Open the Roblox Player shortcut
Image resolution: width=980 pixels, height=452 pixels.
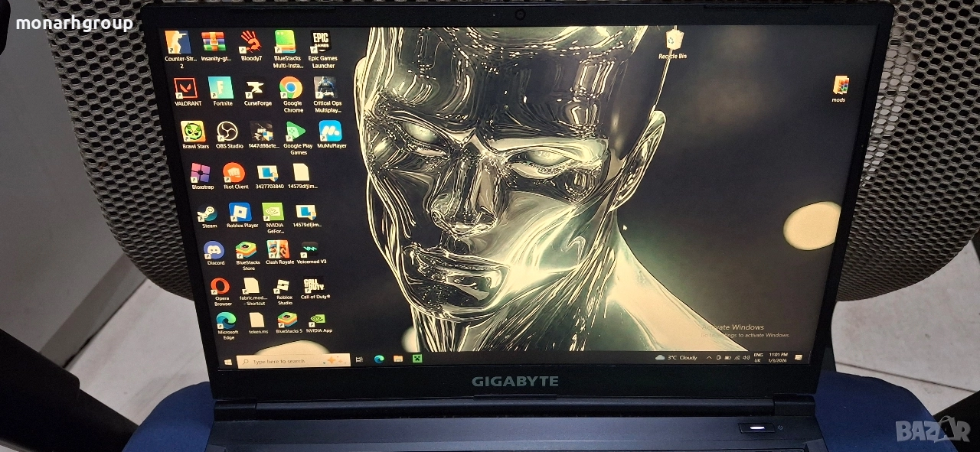pos(241,213)
